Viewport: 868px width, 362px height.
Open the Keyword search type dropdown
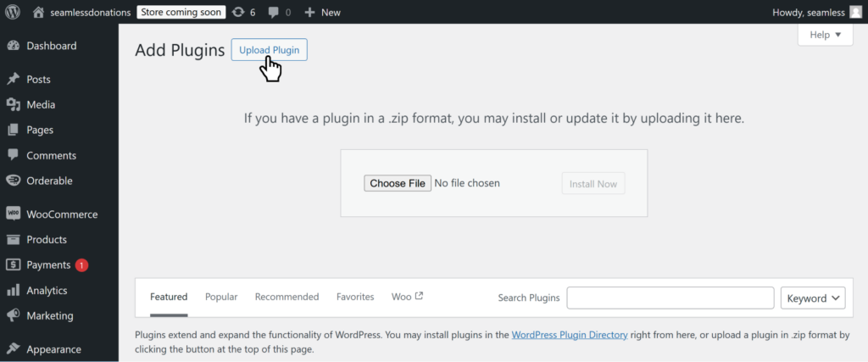813,298
